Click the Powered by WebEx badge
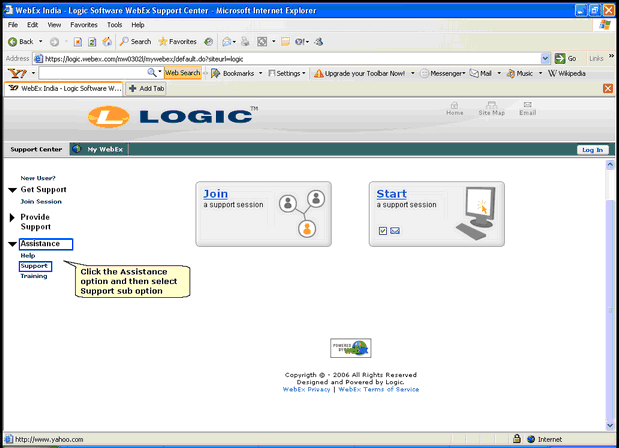This screenshot has height=448, width=619. pyautogui.click(x=351, y=348)
